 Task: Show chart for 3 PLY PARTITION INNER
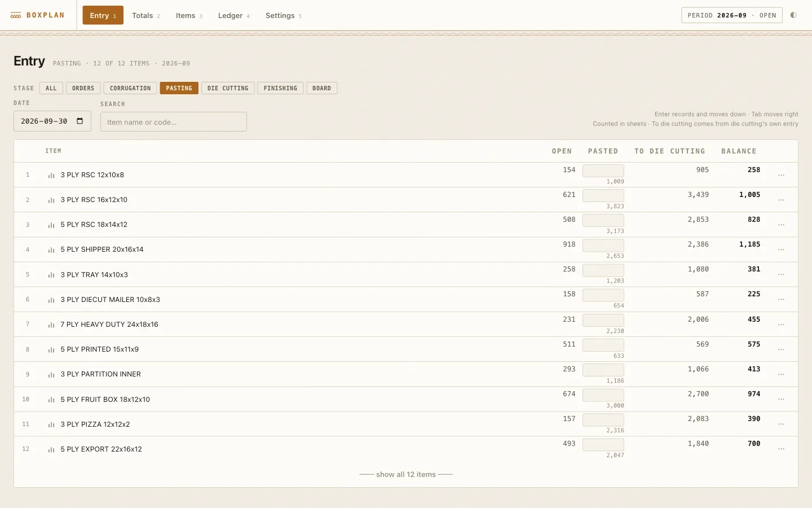click(x=51, y=375)
